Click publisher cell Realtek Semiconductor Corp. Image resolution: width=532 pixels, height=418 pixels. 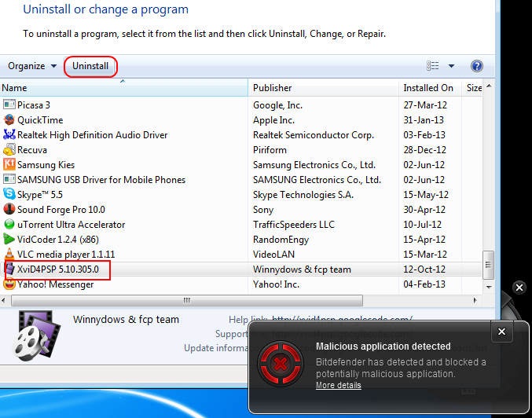[x=314, y=134]
